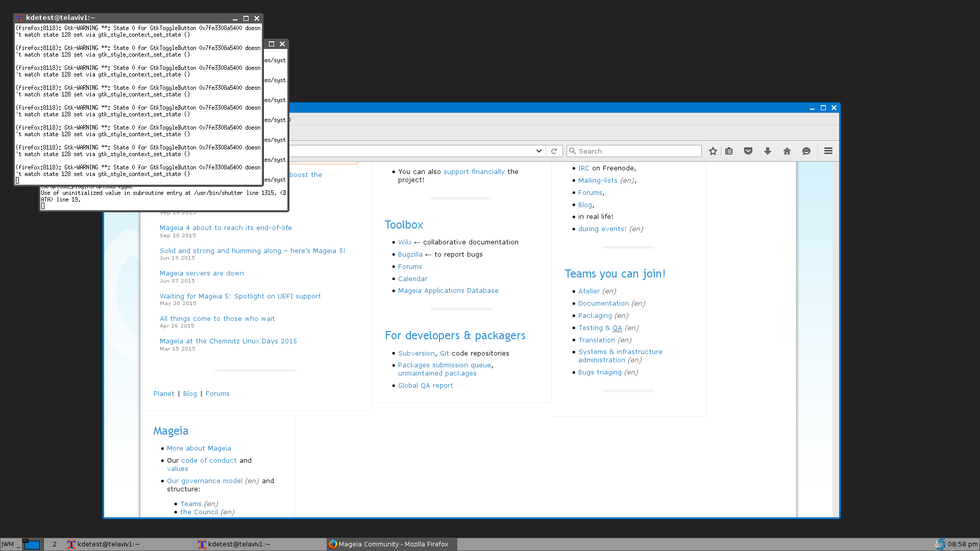Open 'unmaintained packages' link

pyautogui.click(x=437, y=373)
